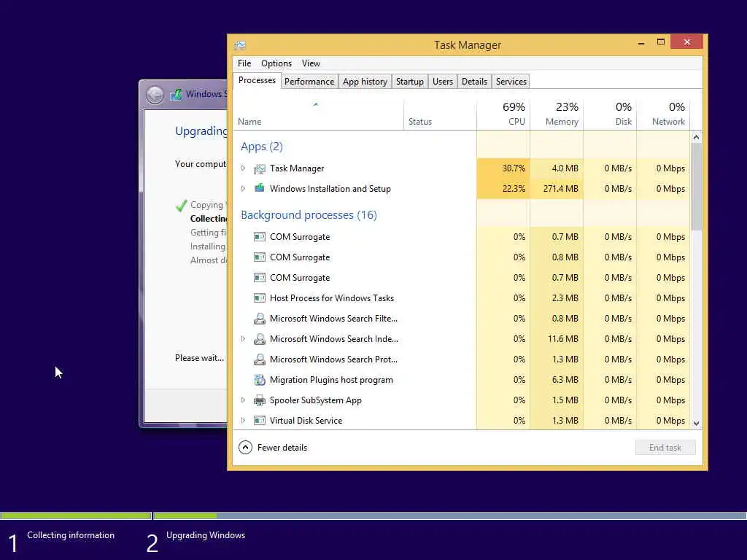This screenshot has height=560, width=747.
Task: Click the Microsoft Windows Search Protocol Host icon
Action: (x=260, y=359)
